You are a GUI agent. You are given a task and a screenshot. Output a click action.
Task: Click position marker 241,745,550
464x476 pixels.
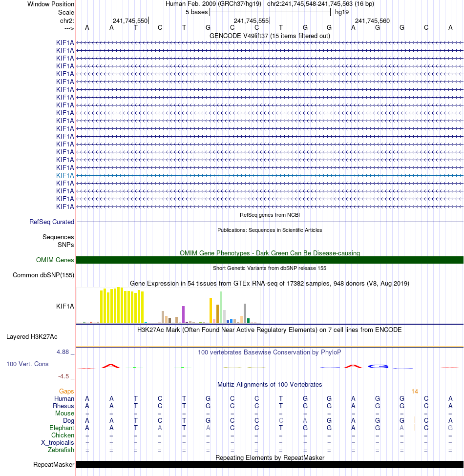click(x=130, y=21)
